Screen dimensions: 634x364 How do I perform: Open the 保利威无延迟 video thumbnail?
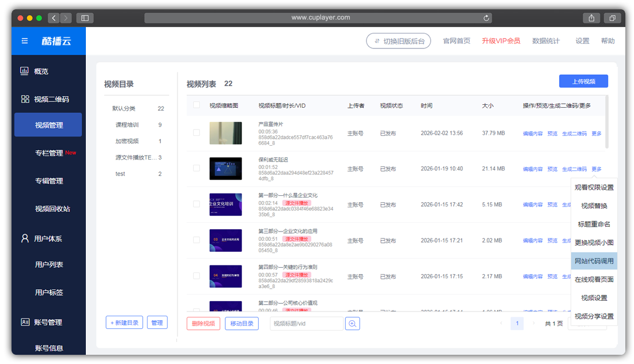point(225,169)
